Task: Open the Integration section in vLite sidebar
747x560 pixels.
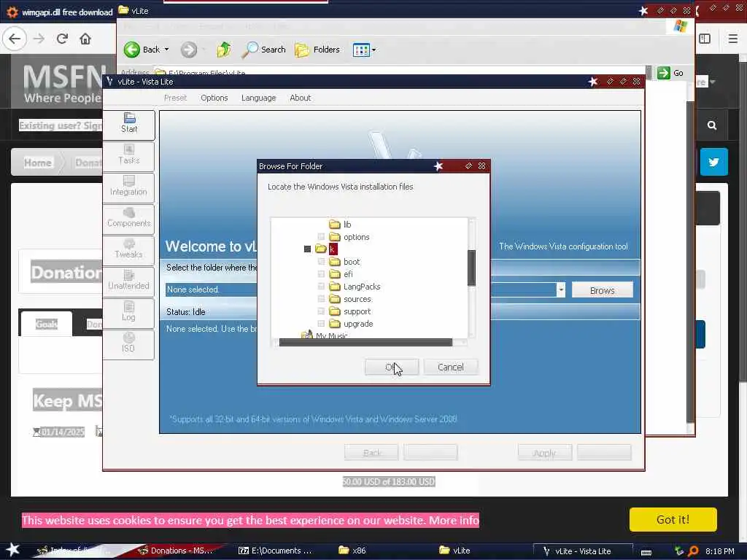Action: (128, 186)
